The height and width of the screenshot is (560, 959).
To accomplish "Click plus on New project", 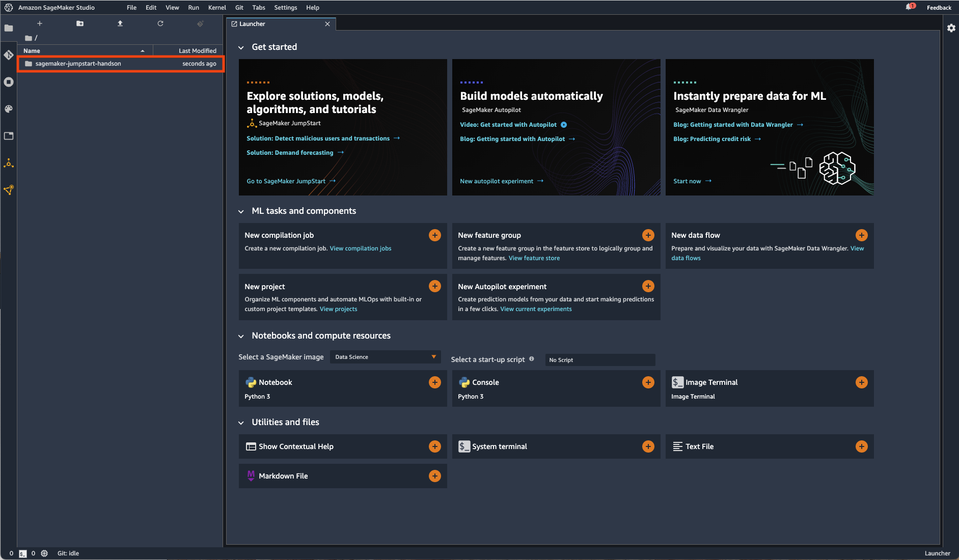I will click(435, 286).
